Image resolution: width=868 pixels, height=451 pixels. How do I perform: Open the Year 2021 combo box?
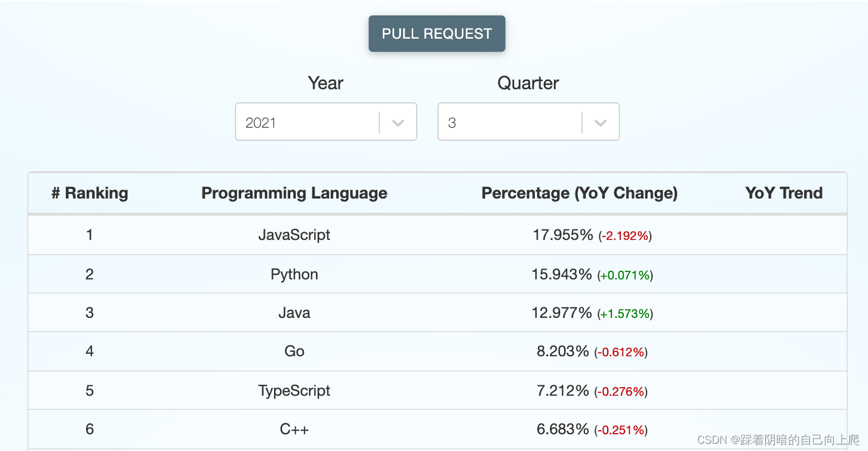pyautogui.click(x=326, y=122)
